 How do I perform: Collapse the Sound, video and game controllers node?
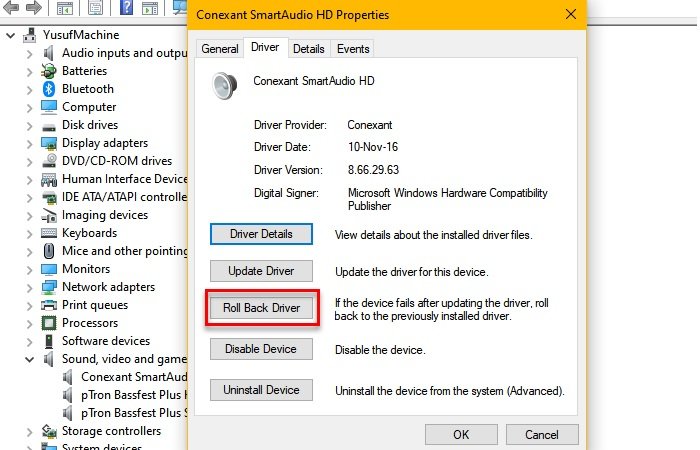click(29, 359)
